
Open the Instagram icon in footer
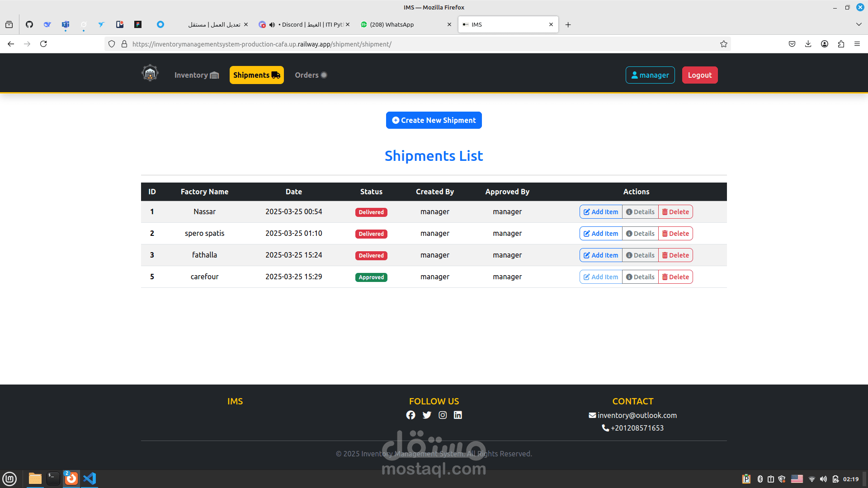443,415
